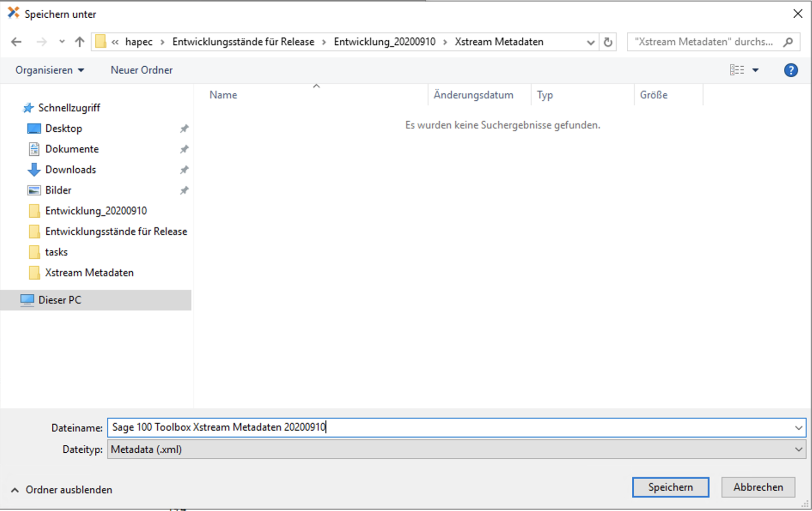Select Dieser PC in navigation pane

(x=60, y=300)
